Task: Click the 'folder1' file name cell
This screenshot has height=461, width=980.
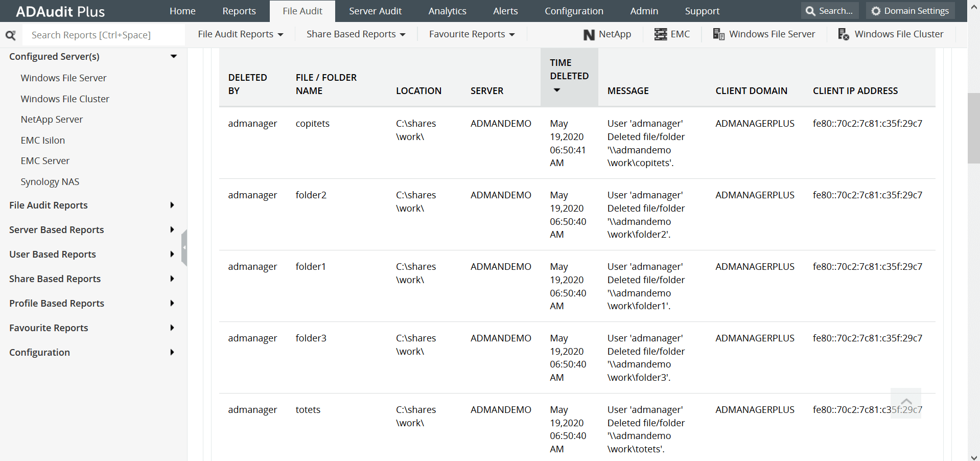Action: click(311, 266)
